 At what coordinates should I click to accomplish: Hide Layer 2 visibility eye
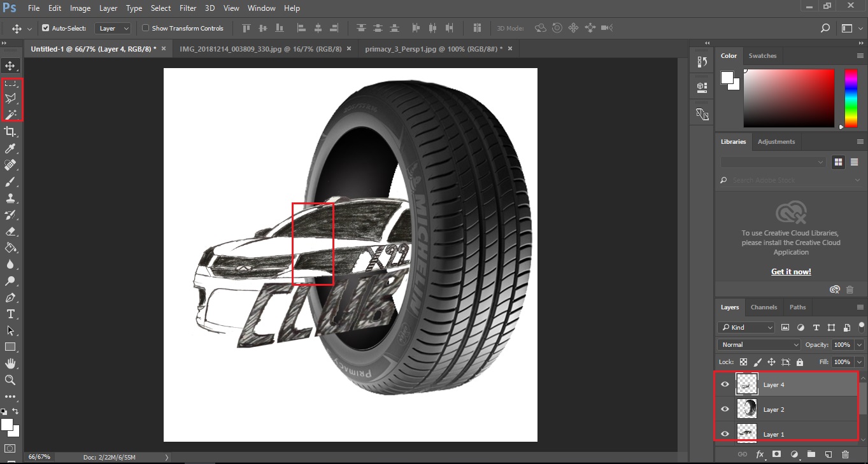(x=725, y=409)
